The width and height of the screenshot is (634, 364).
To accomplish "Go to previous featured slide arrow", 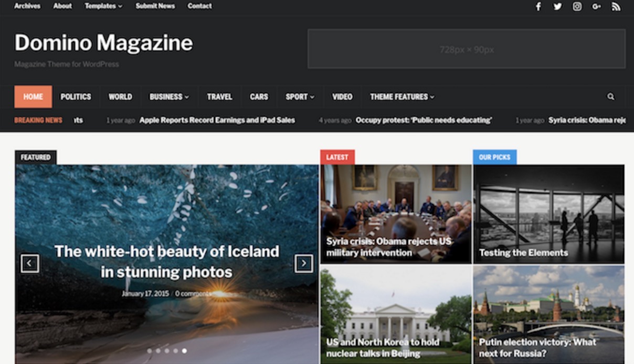I will pos(30,263).
